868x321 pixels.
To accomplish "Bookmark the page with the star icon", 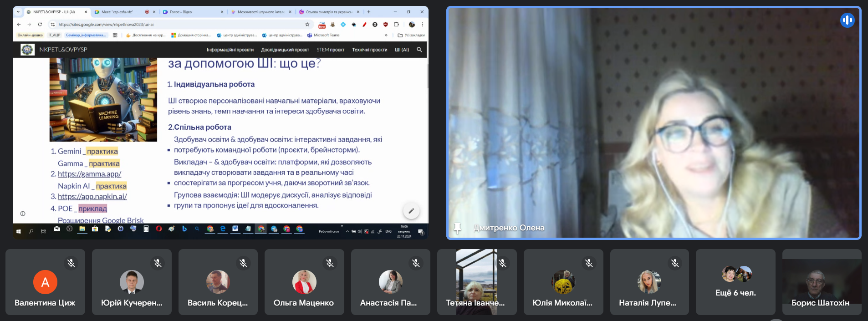I will 307,25.
